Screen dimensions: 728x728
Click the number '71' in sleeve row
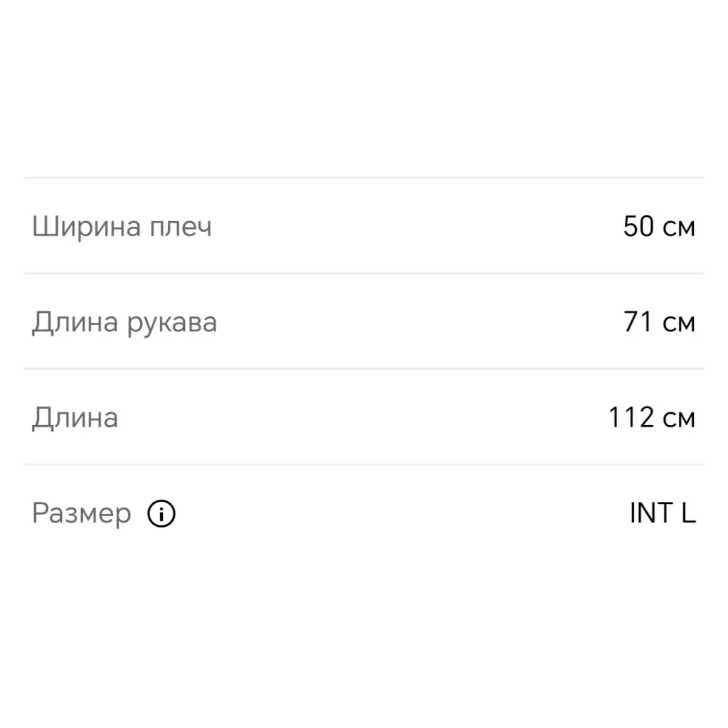pos(638,323)
